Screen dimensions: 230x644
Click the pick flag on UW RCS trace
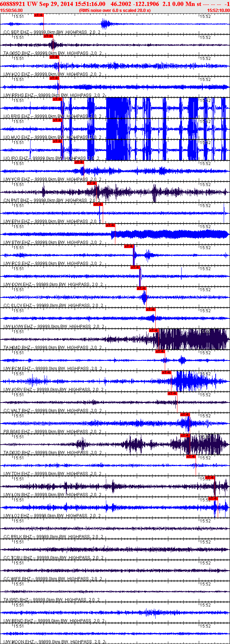pyautogui.click(x=129, y=246)
